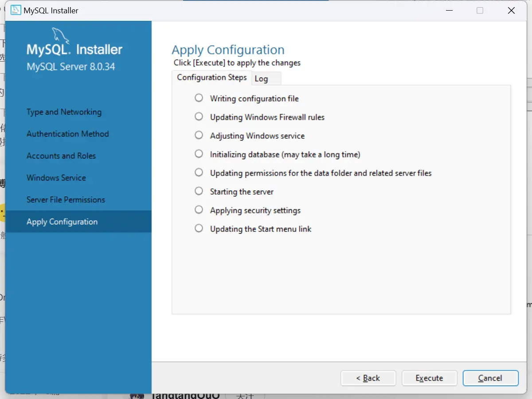Image resolution: width=532 pixels, height=399 pixels.
Task: Click the 'Applying security settings' label
Action: coord(255,210)
